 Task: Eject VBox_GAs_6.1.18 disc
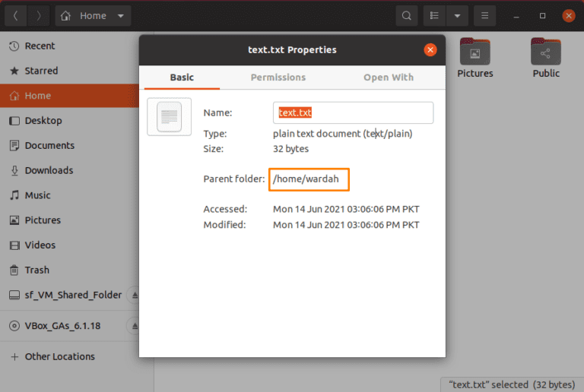[x=134, y=326]
